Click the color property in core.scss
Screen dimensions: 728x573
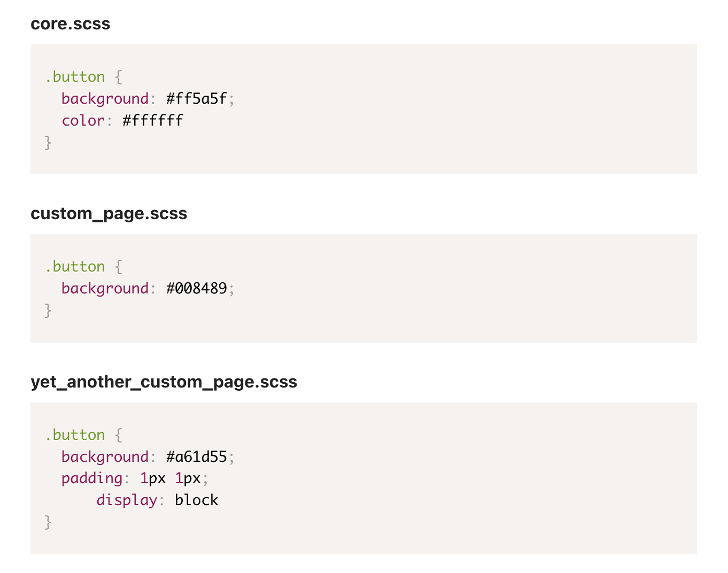pos(83,121)
